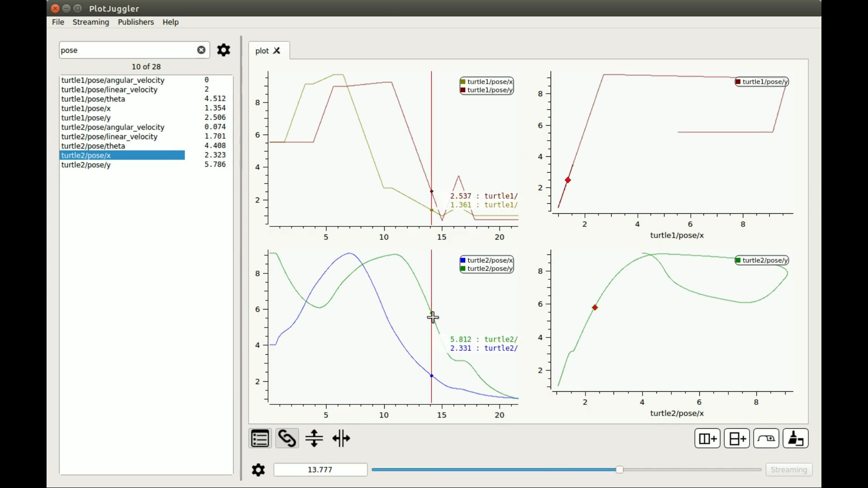Zoom out all plots horizontally
This screenshot has height=488, width=868.
pyautogui.click(x=341, y=438)
